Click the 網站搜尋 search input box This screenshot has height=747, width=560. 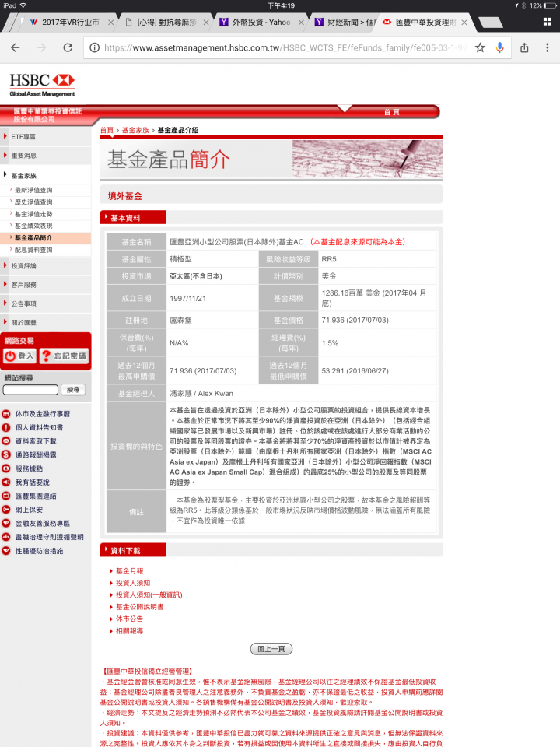30,390
